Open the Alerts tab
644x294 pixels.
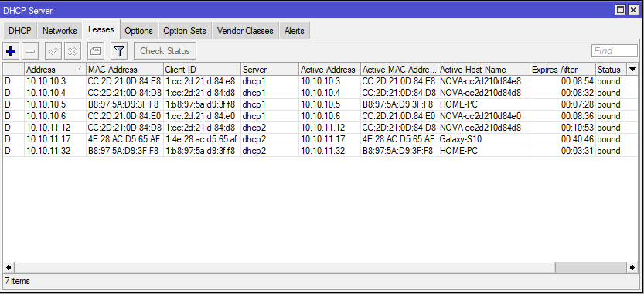click(x=295, y=31)
